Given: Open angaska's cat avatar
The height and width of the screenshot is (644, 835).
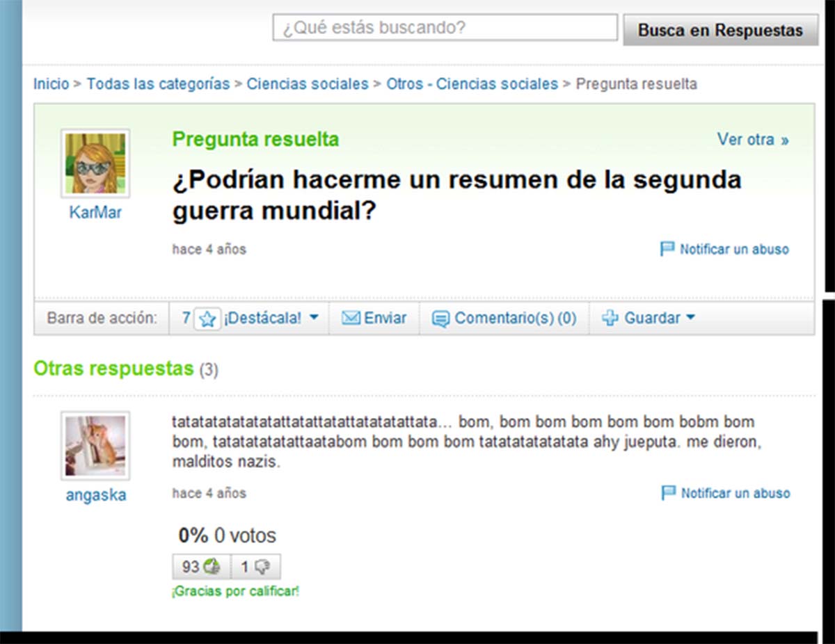Looking at the screenshot, I should [x=95, y=446].
